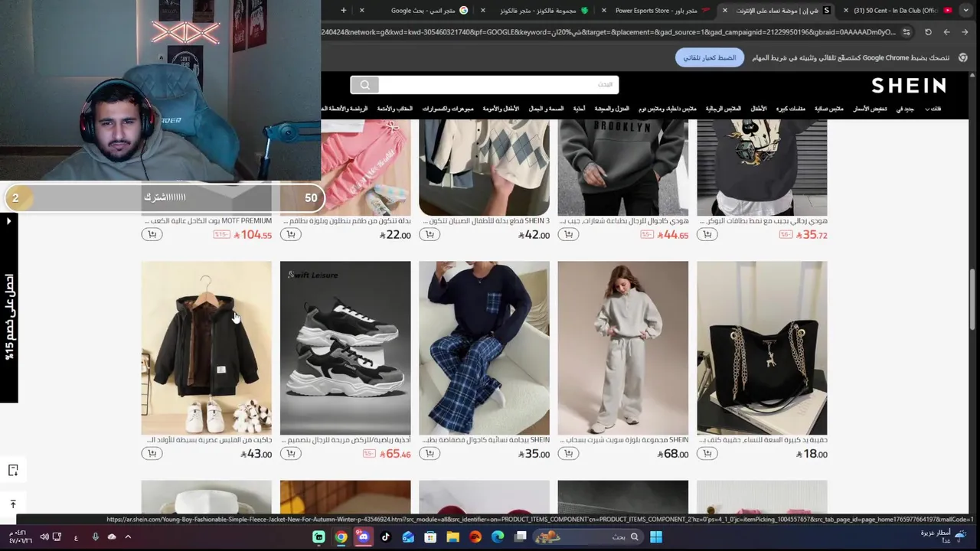This screenshot has height=551, width=980.
Task: Click the 68.00 price of sweatshirt set
Action: (x=673, y=454)
